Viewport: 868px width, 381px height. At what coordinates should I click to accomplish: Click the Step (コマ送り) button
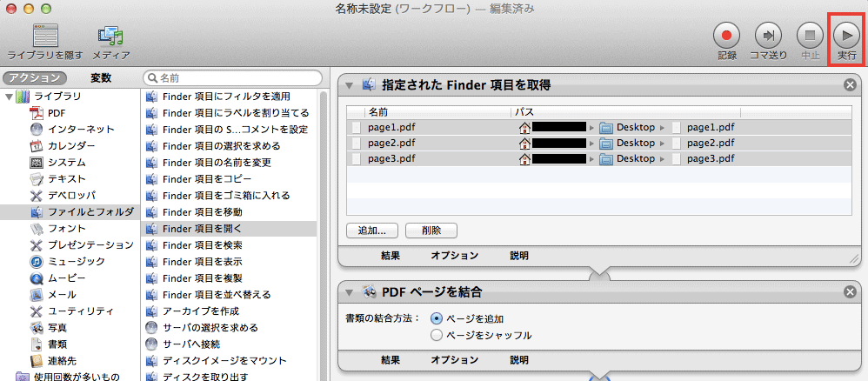click(x=768, y=36)
